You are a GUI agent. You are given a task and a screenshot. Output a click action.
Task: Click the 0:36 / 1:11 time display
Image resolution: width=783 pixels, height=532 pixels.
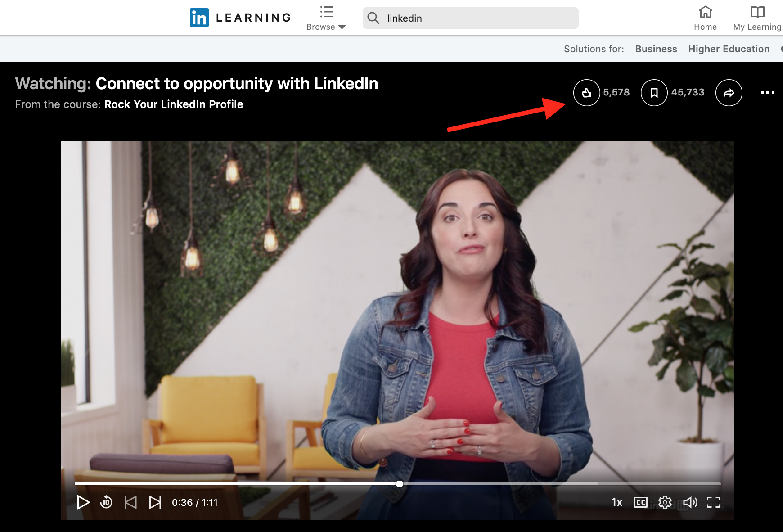(194, 502)
